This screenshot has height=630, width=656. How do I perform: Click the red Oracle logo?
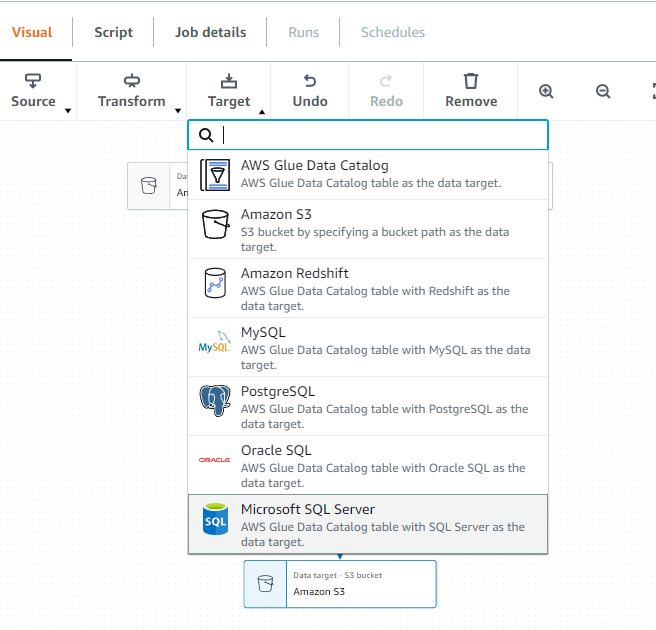(215, 460)
